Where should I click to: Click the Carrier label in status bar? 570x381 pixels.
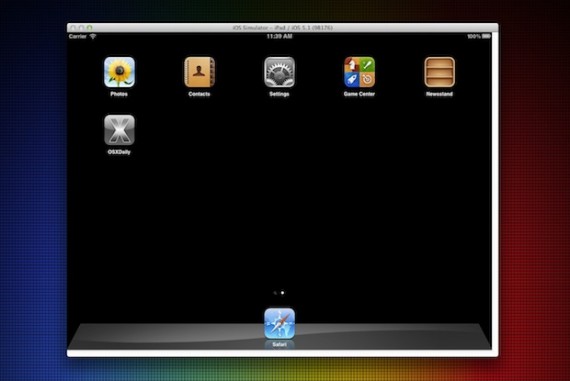tap(78, 36)
